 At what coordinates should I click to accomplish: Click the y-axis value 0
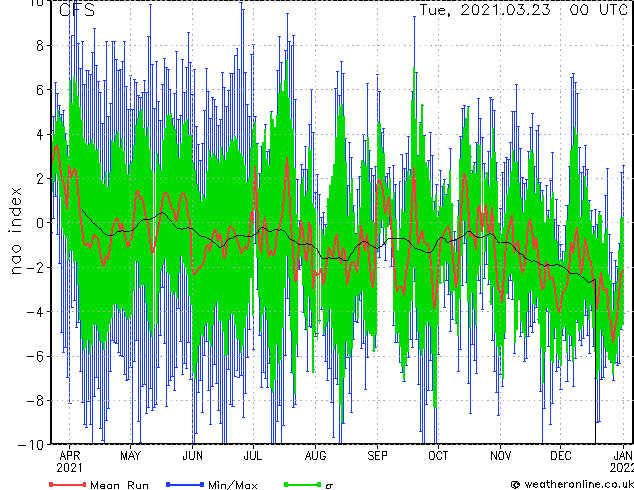[40, 223]
